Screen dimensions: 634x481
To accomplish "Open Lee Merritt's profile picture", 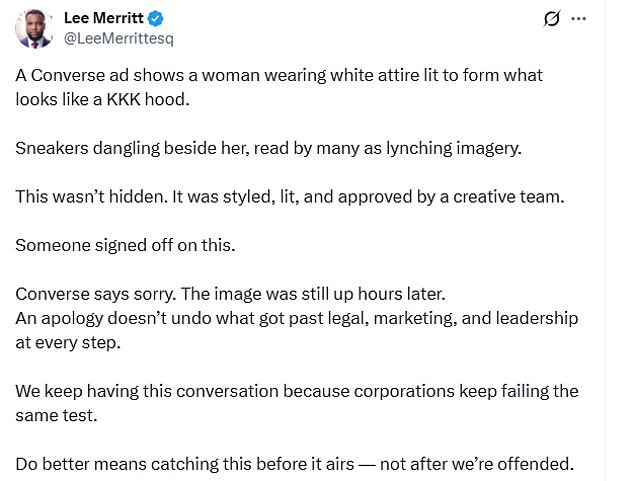I will [34, 29].
